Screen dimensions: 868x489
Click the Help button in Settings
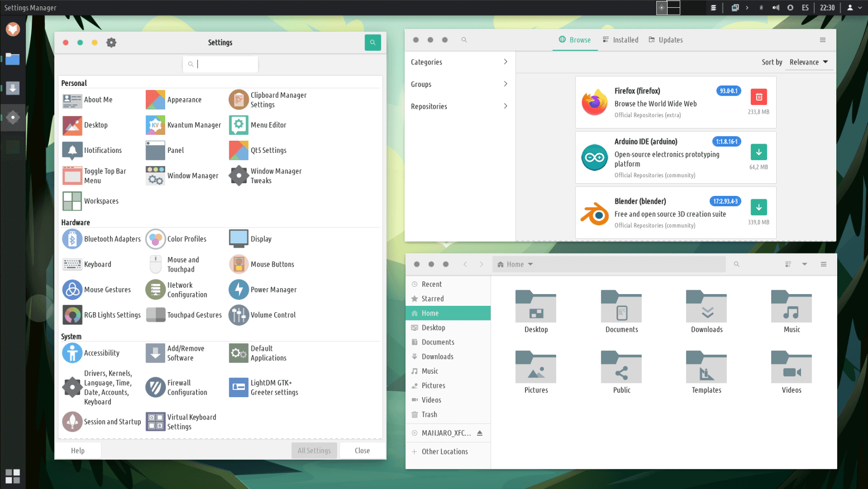point(78,450)
